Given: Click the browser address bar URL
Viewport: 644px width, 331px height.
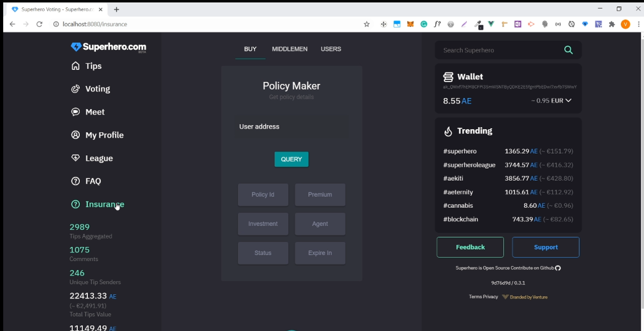Looking at the screenshot, I should (x=95, y=24).
